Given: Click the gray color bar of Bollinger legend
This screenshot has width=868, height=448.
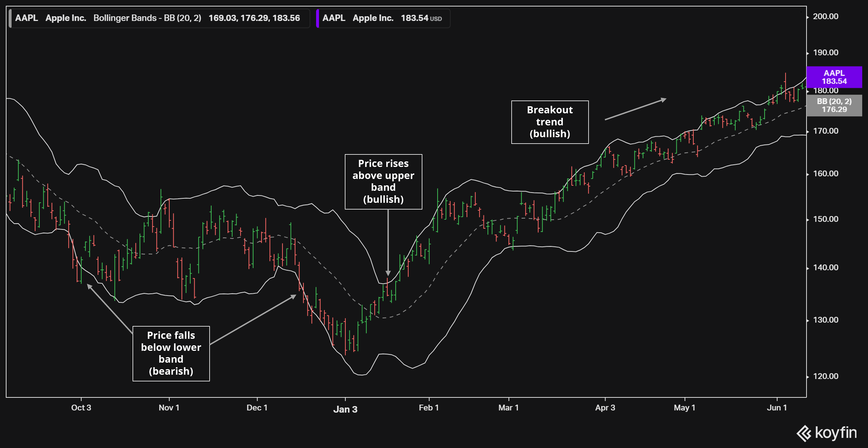Looking at the screenshot, I should click(10, 18).
